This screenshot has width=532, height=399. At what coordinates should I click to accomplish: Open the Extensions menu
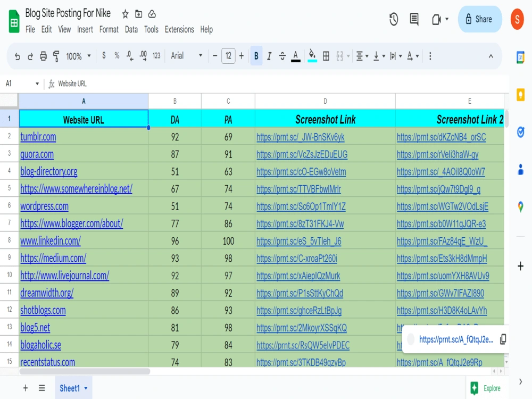click(179, 29)
